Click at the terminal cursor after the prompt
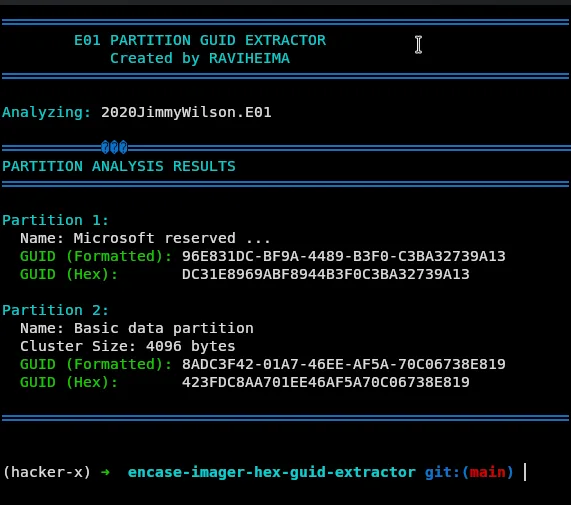The width and height of the screenshot is (571, 505). pyautogui.click(x=525, y=472)
